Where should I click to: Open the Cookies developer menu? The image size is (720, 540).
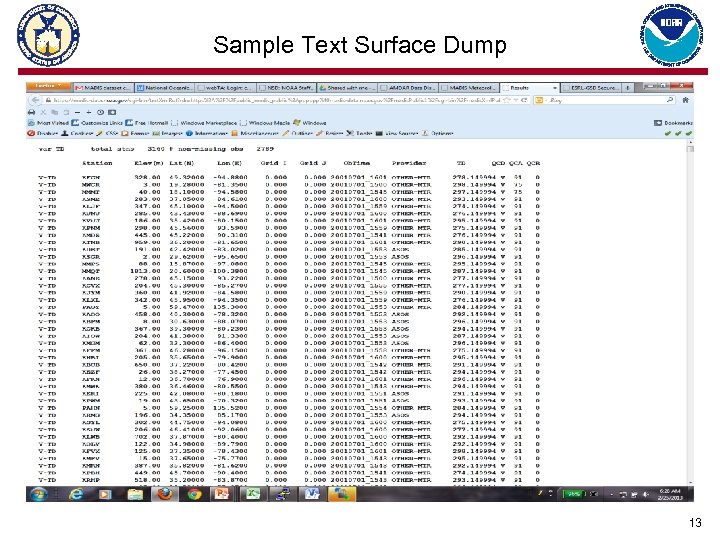[78, 133]
